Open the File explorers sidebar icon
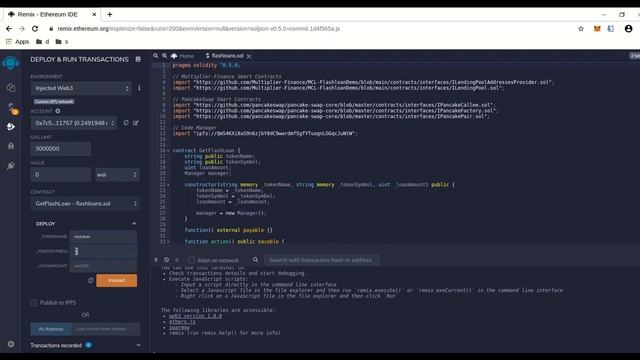The image size is (640, 360). (11, 87)
